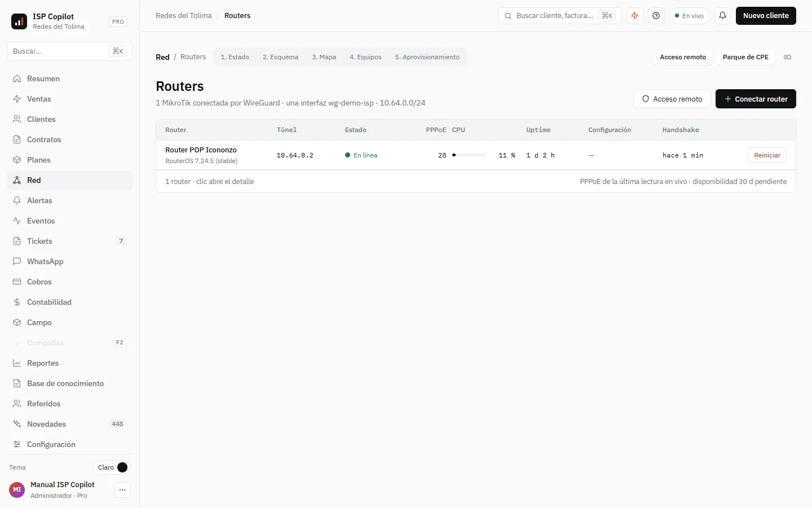Screen dimensions: 812x508
Task: Click the Contabilidad dollar icon in sidebar
Action: tap(17, 302)
